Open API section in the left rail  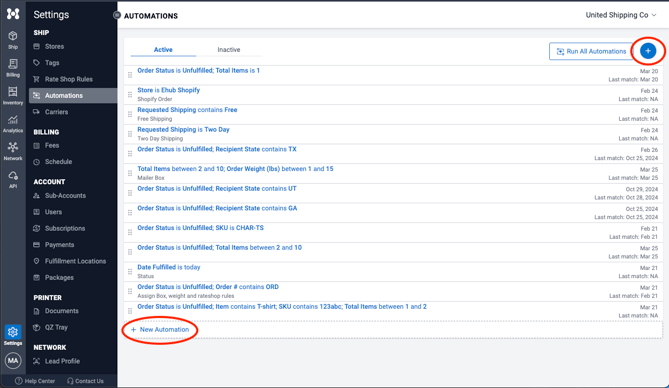click(x=13, y=179)
